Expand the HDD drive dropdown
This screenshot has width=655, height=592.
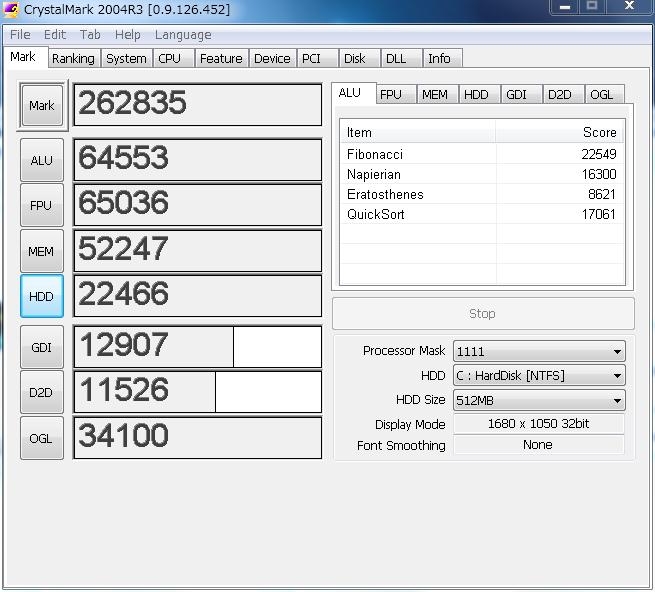(x=539, y=376)
